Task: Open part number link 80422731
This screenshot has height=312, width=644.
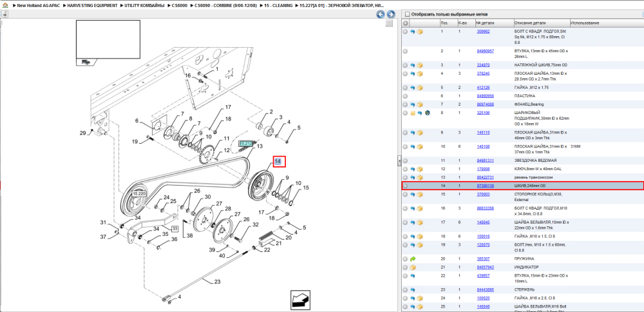Action: tap(485, 177)
